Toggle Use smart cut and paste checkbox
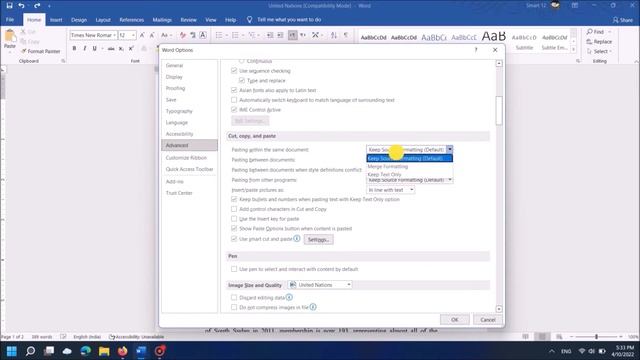 point(234,239)
